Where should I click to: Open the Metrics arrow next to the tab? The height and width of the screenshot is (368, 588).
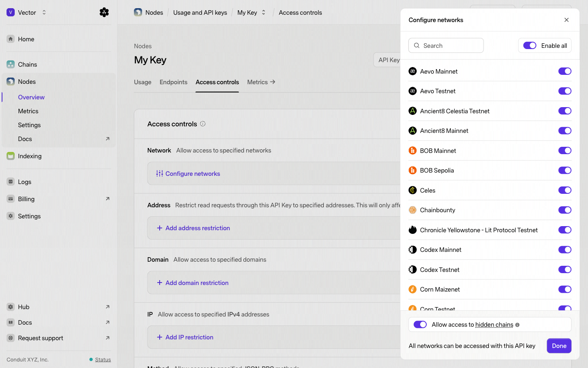[x=273, y=82]
